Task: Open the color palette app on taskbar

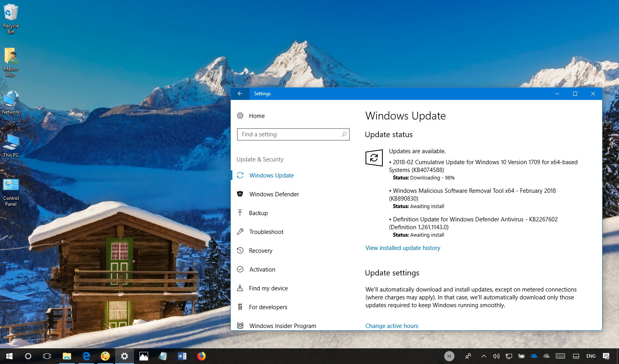Action: pos(105,356)
